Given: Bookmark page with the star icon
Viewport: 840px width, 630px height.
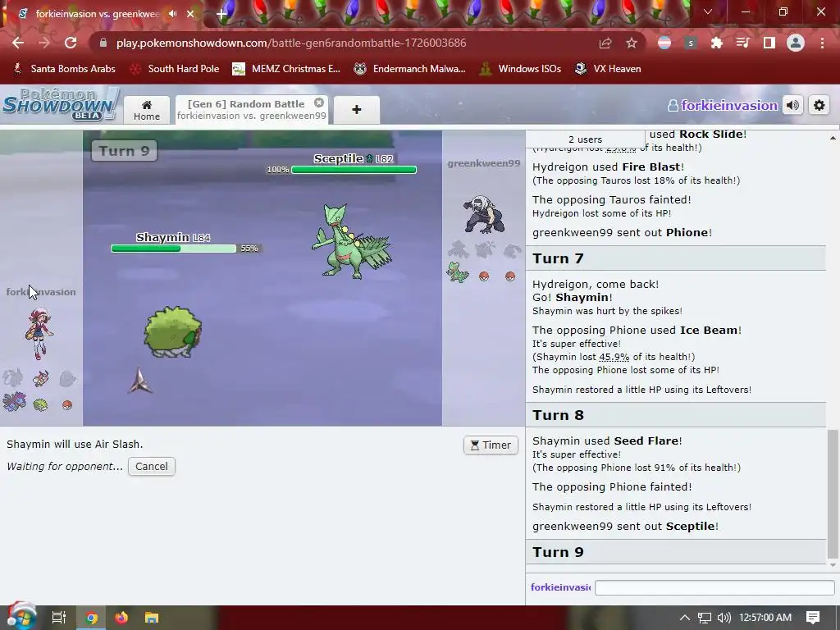Looking at the screenshot, I should [x=632, y=43].
